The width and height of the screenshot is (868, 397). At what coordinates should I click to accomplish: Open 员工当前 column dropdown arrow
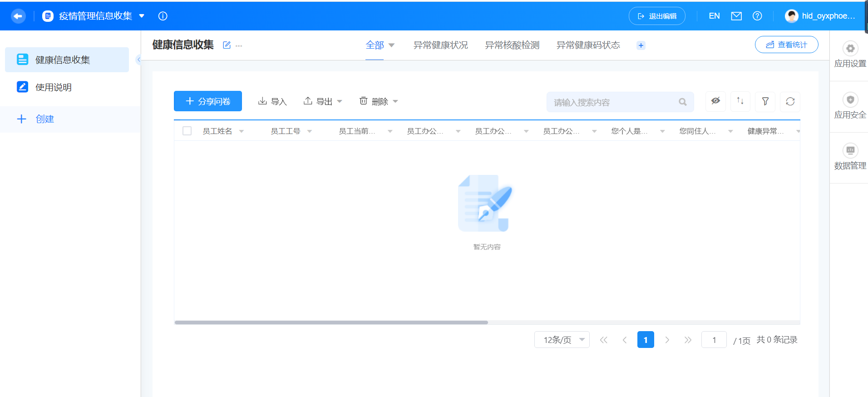click(x=390, y=131)
